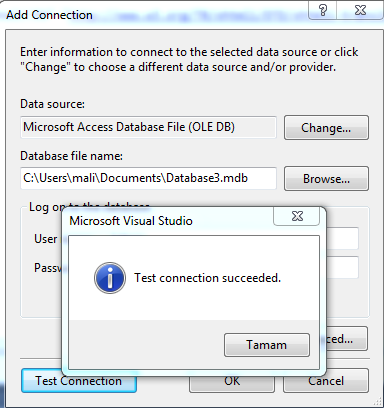Screen dimensions: 384x408
Task: Focus the Password field behind the popup
Action: tap(342, 267)
